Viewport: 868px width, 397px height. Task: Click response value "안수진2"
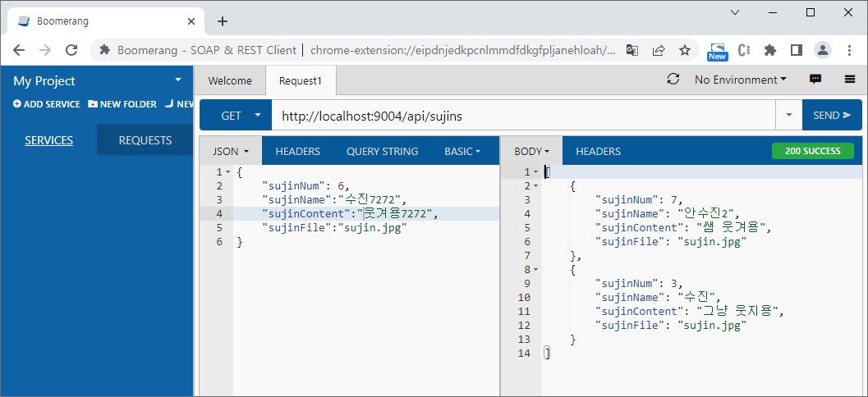pos(709,213)
